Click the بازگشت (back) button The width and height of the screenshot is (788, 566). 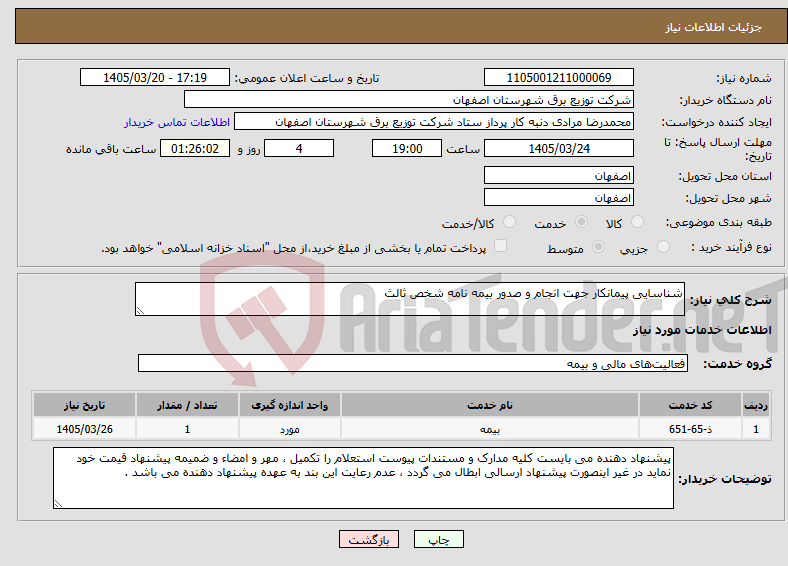pos(369,539)
